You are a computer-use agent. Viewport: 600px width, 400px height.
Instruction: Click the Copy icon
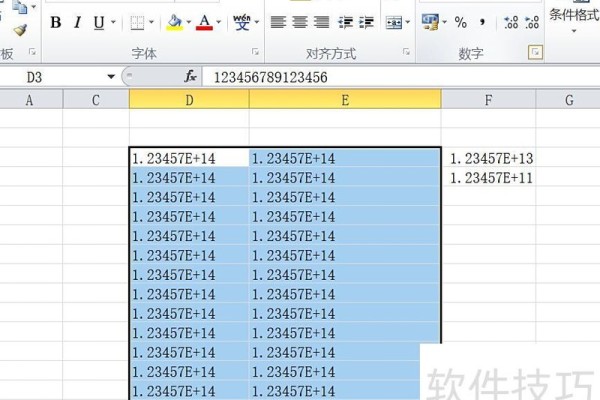(20, 7)
